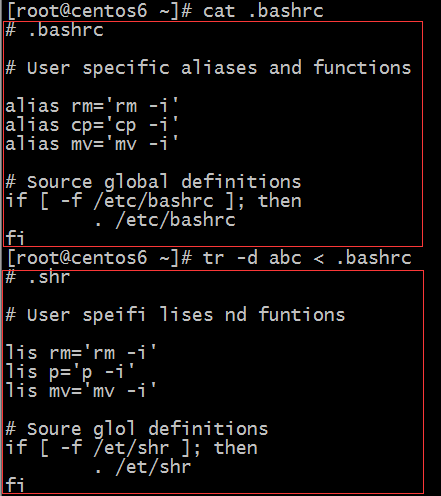This screenshot has width=441, height=496.
Task: Click the 'cat .bashrc' command text
Action: click(x=263, y=11)
